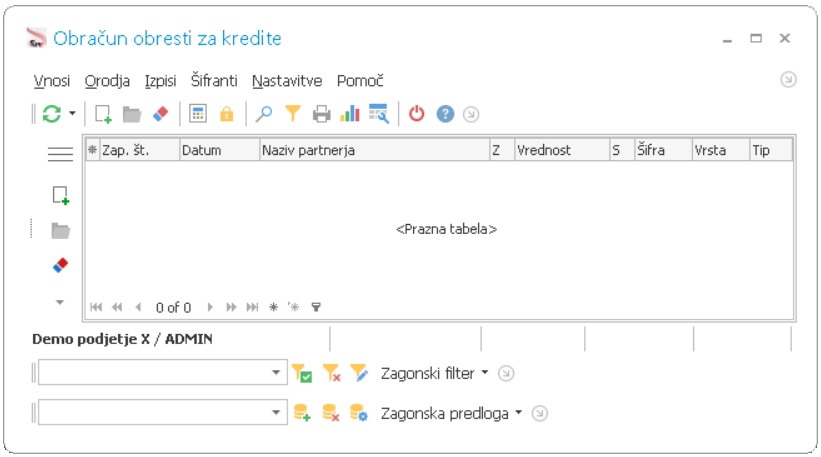Screen dimensions: 821x457
Task: Expand the Zagonska predloga dropdown
Action: pos(451,414)
